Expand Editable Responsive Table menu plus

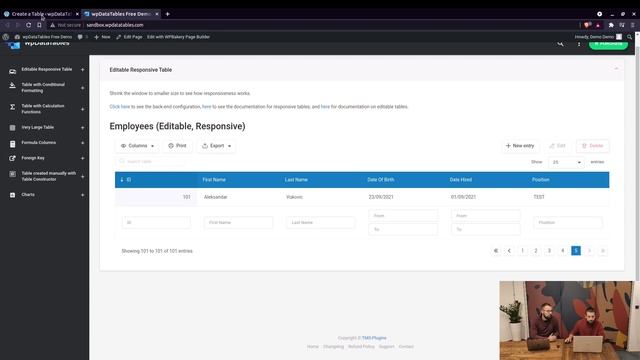[x=82, y=70]
